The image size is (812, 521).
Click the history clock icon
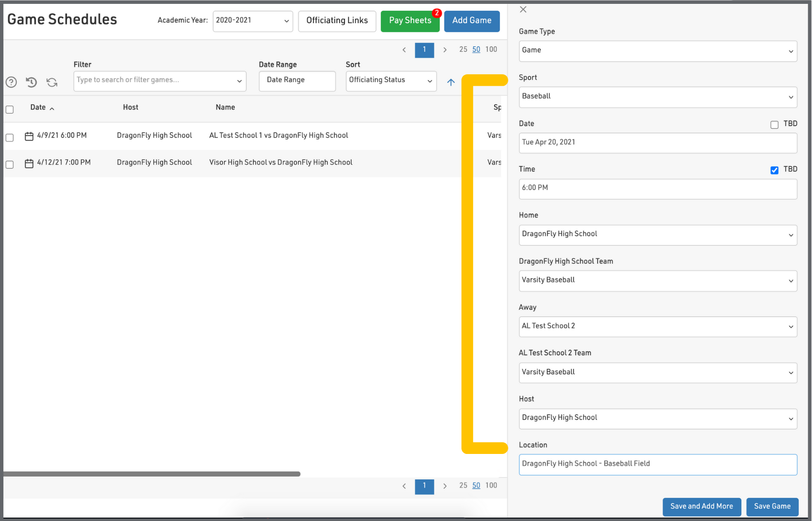click(31, 82)
